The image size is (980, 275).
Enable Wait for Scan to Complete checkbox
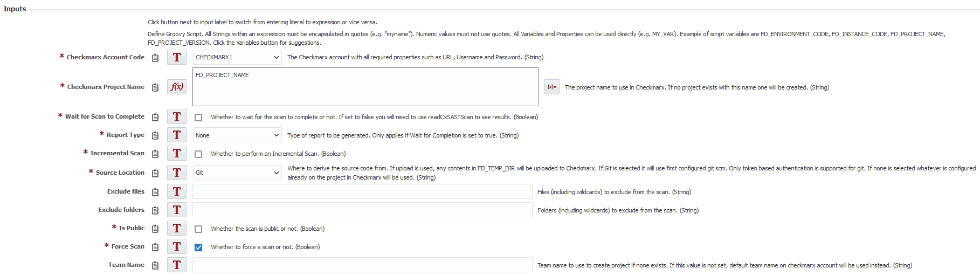pyautogui.click(x=198, y=118)
